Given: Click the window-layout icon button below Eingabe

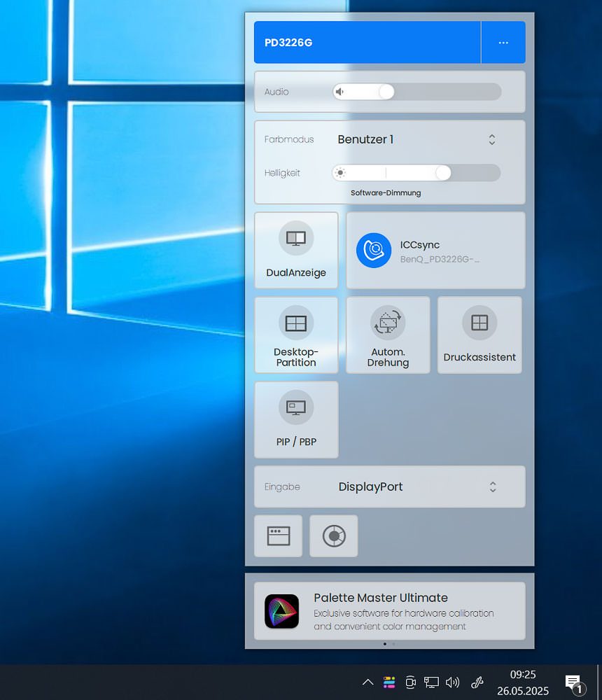Looking at the screenshot, I should (x=278, y=535).
